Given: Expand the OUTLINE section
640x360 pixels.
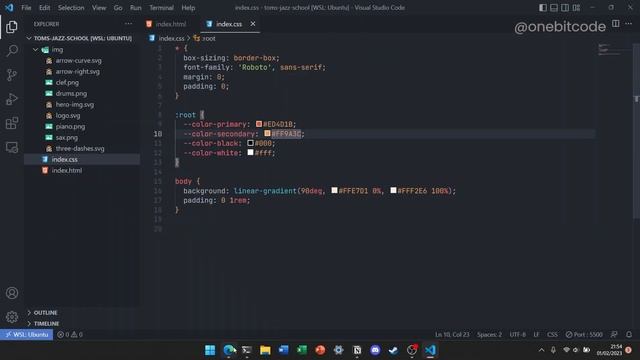Looking at the screenshot, I should click(x=82, y=312).
